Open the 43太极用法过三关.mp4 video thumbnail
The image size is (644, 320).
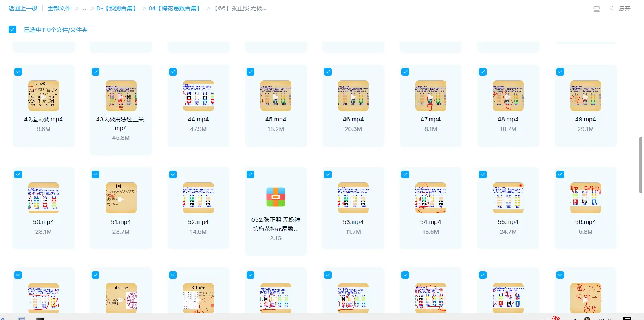pos(121,96)
